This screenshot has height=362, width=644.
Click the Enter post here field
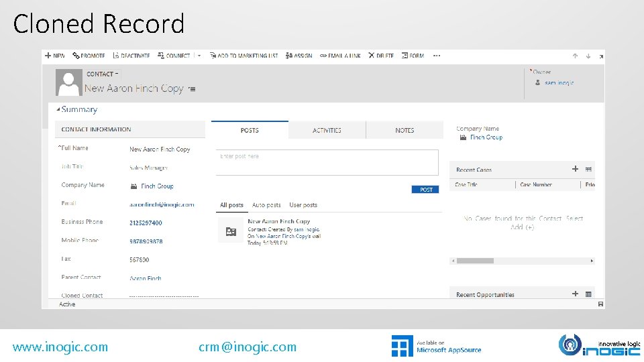tap(327, 162)
